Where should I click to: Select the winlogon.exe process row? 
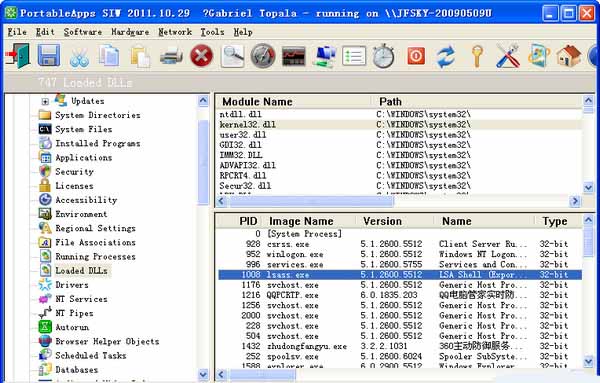(399, 254)
